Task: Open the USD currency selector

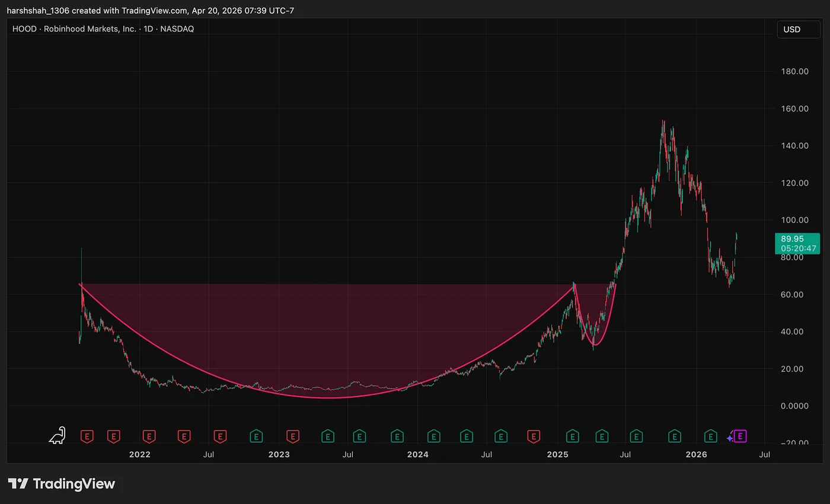Action: [799, 30]
